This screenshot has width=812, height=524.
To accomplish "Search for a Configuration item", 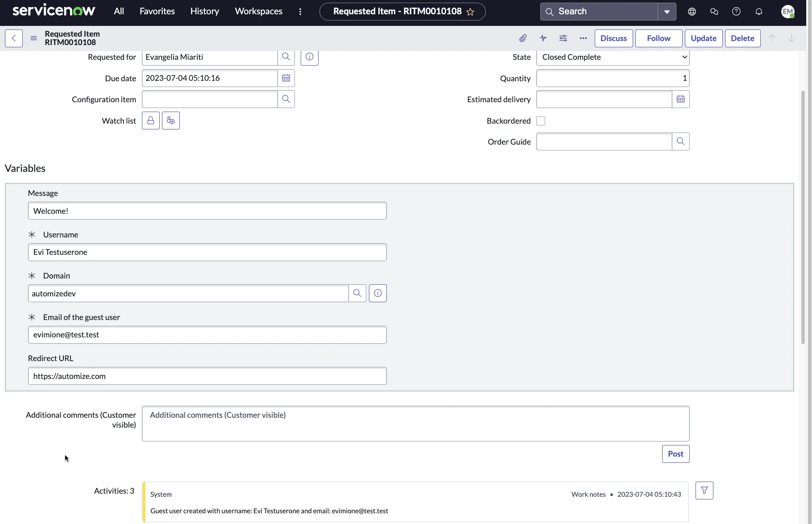I will click(x=286, y=99).
